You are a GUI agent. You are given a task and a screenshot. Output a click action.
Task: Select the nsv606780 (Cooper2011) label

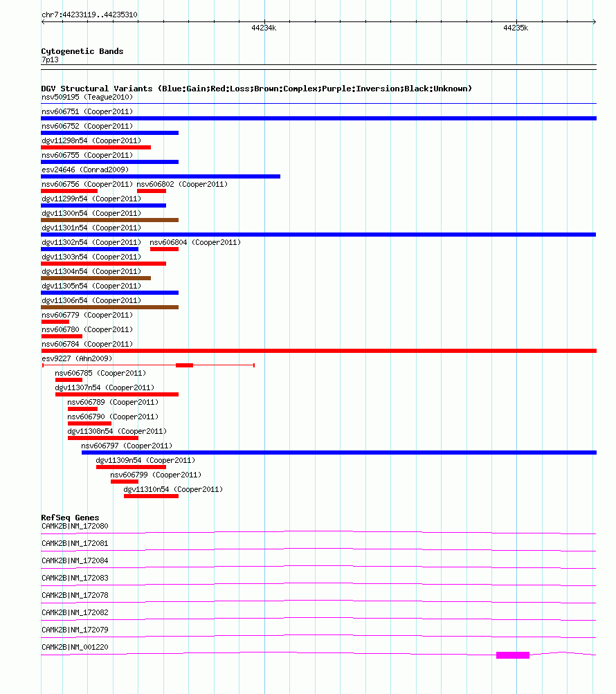tap(87, 330)
